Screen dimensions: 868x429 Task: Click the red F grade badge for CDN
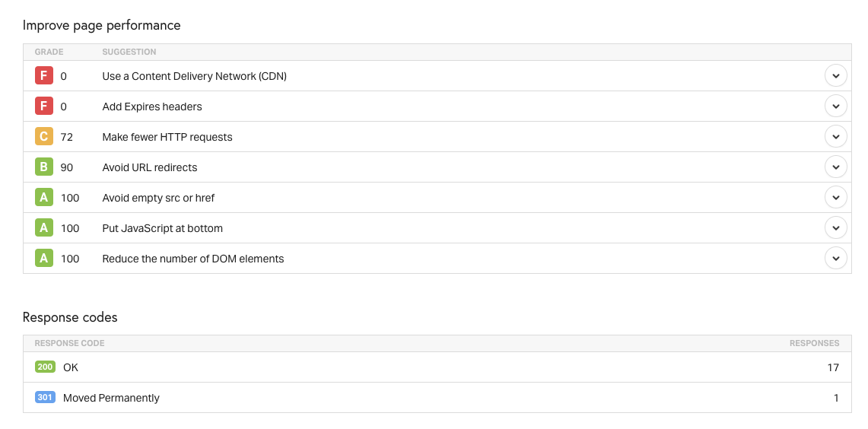pos(43,76)
